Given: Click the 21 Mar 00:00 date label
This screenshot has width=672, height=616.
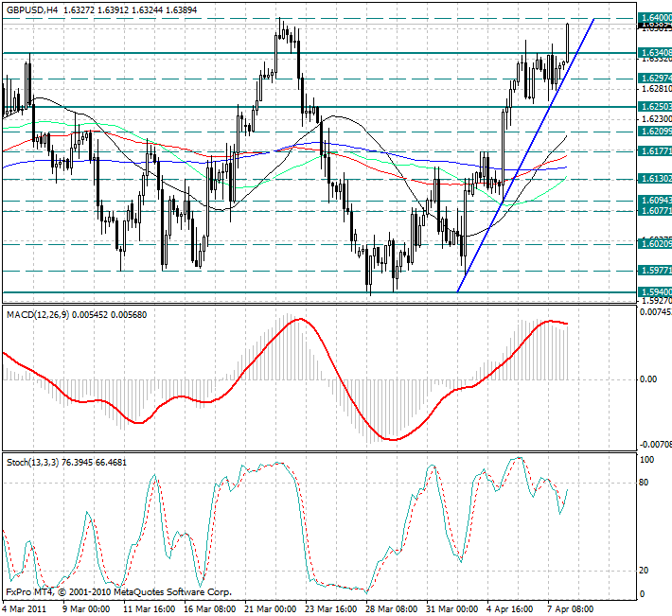Looking at the screenshot, I should tap(270, 609).
